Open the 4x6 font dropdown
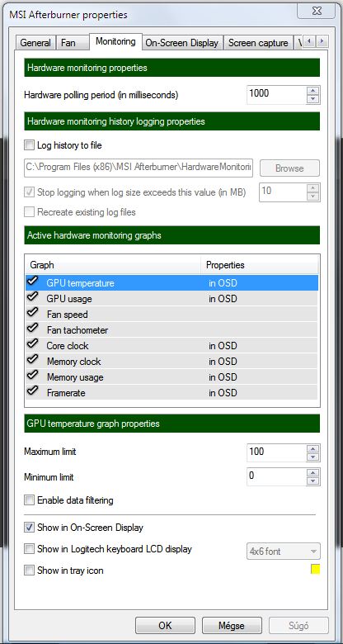The image size is (343, 644). (x=283, y=552)
